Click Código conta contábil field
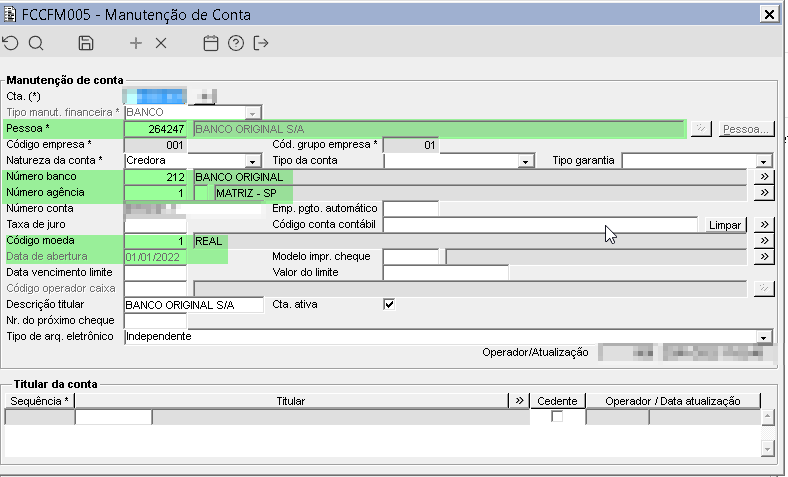The width and height of the screenshot is (788, 477). click(540, 225)
